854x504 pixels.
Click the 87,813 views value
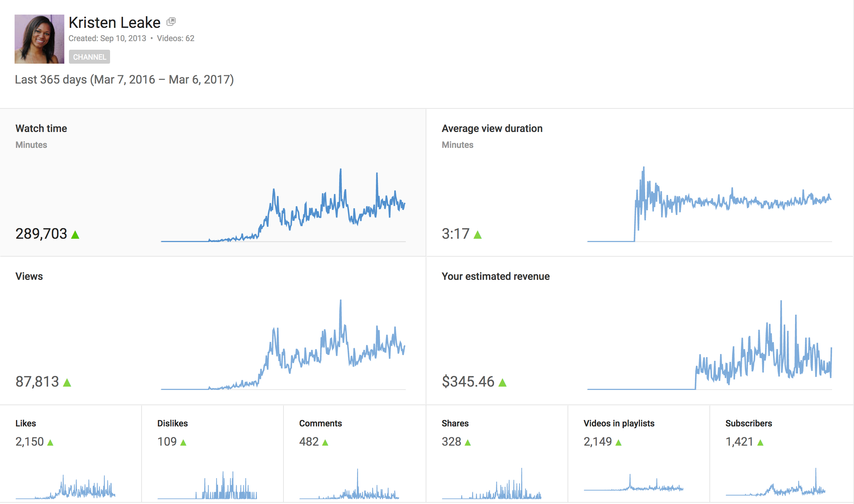(x=37, y=382)
